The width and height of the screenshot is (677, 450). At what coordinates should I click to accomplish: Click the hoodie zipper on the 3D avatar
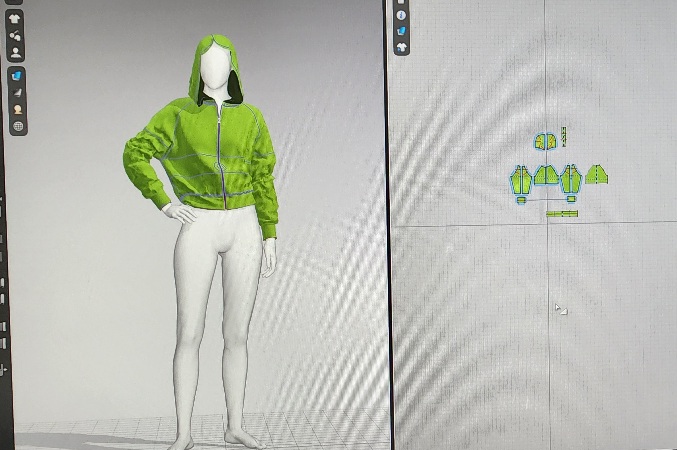pyautogui.click(x=220, y=150)
